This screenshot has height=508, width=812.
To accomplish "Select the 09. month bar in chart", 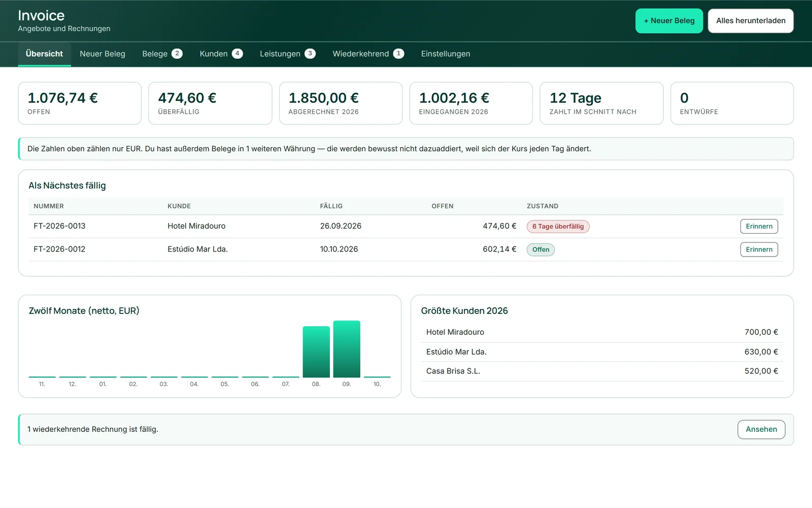I will click(x=347, y=349).
